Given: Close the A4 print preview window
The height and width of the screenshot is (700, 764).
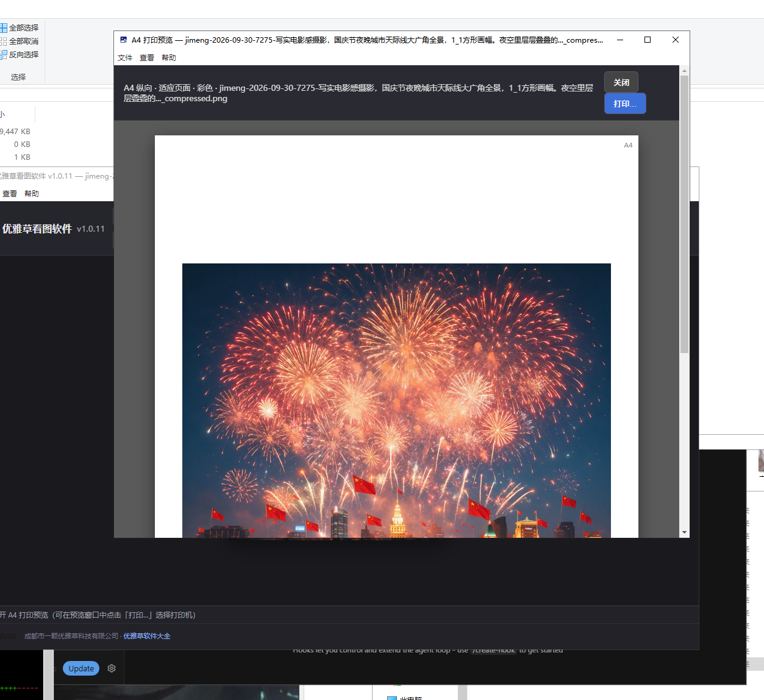Looking at the screenshot, I should [x=676, y=40].
